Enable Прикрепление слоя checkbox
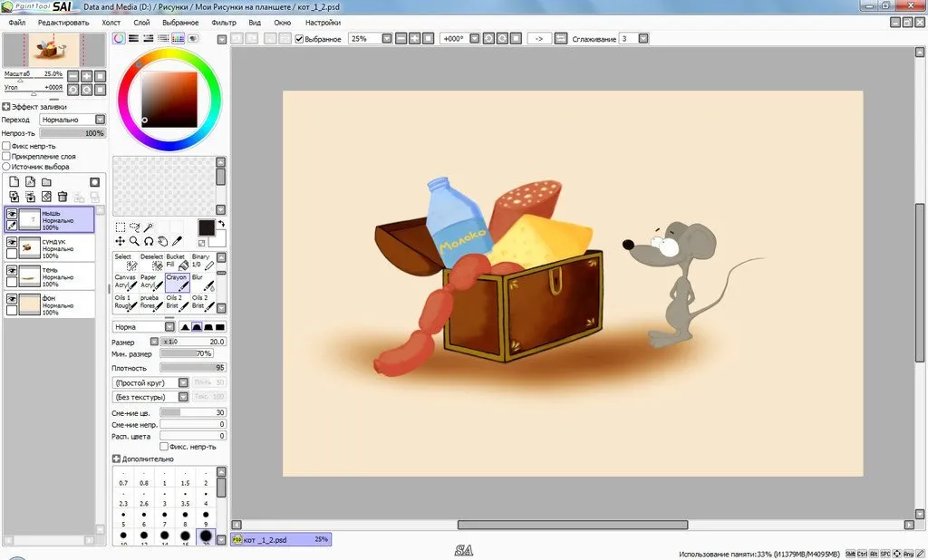928x560 pixels. tap(6, 156)
